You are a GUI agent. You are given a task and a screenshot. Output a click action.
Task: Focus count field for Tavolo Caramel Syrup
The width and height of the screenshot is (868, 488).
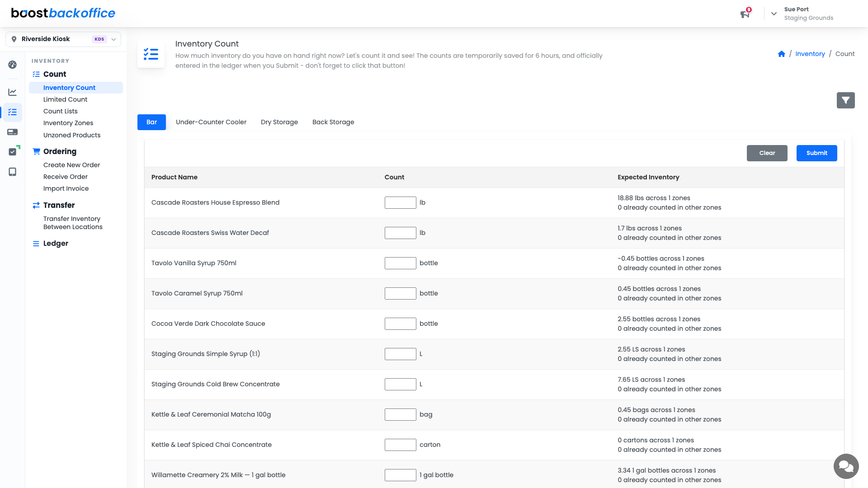(x=401, y=294)
